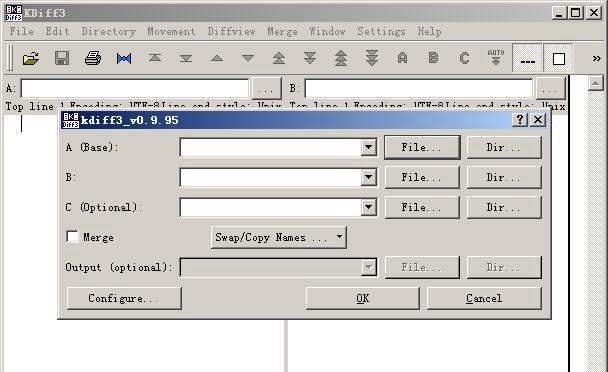Open the Merge menu
This screenshot has height=372, width=608.
[282, 31]
